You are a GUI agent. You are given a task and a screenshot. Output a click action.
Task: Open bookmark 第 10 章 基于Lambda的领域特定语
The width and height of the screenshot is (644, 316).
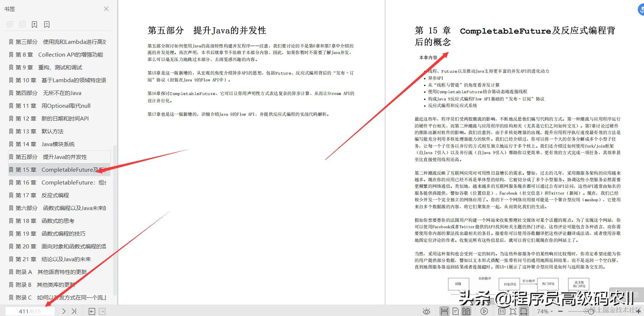pos(59,80)
